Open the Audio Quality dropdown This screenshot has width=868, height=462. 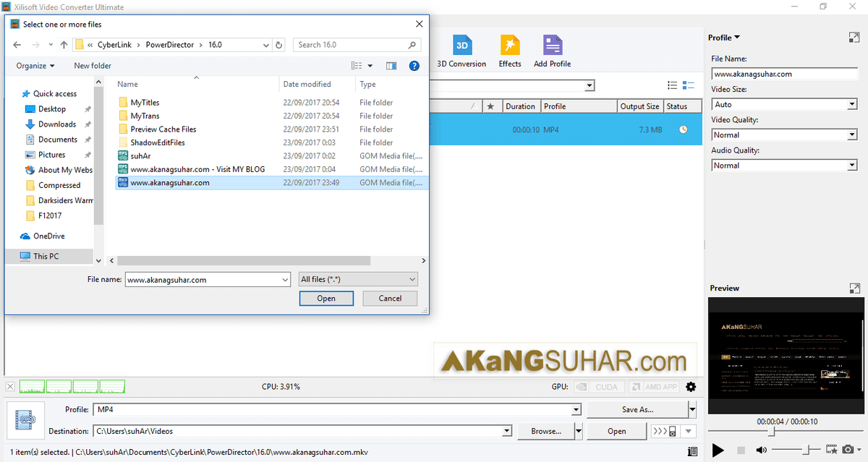tap(852, 166)
